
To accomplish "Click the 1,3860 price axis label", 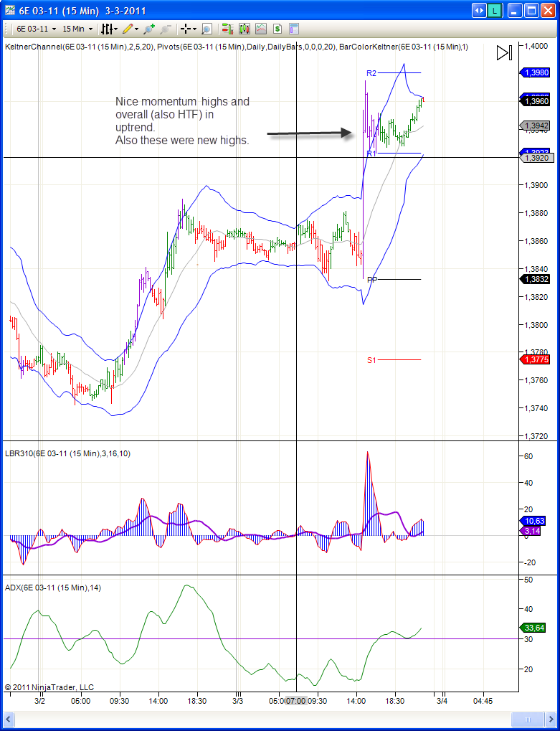I will tap(536, 240).
